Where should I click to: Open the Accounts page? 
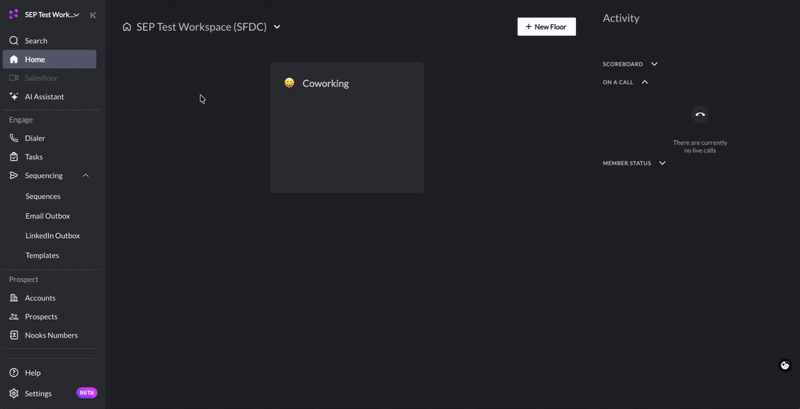[x=49, y=298]
